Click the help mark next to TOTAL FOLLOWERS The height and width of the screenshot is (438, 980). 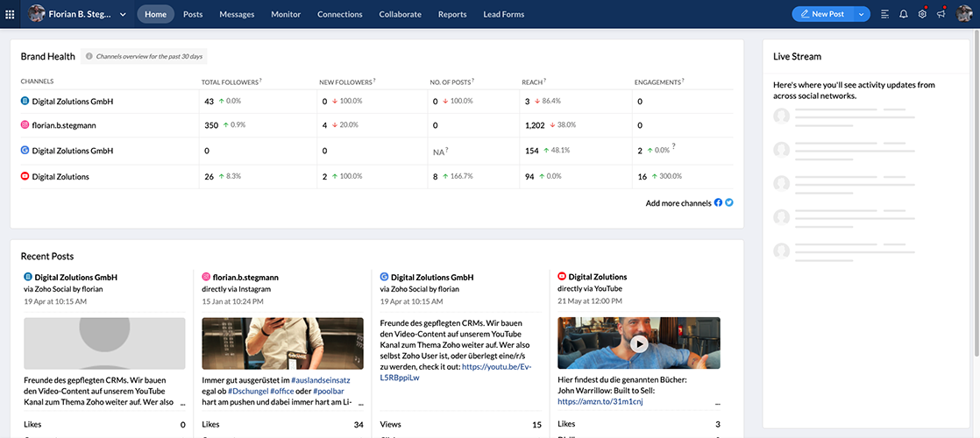point(260,81)
